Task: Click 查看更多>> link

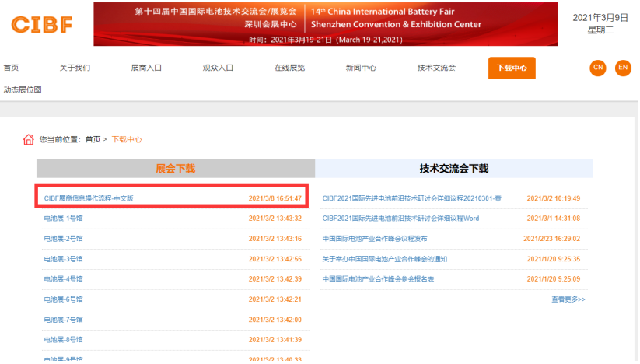Action: click(568, 299)
